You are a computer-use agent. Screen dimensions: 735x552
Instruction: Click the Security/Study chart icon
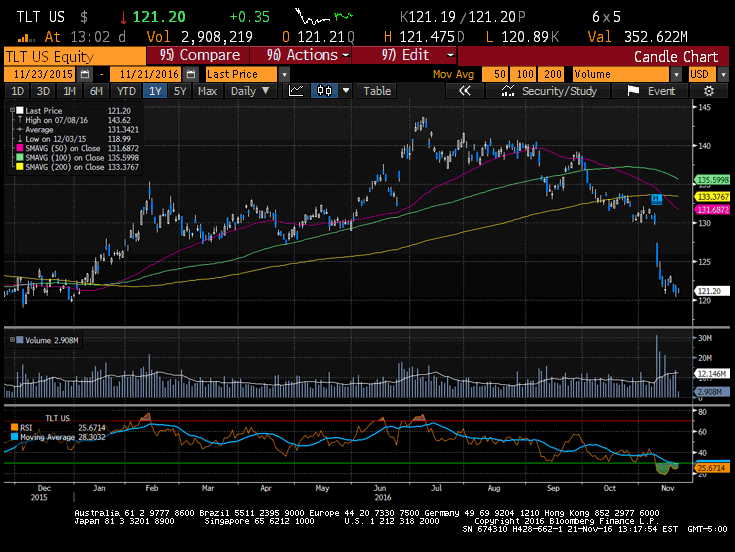508,91
